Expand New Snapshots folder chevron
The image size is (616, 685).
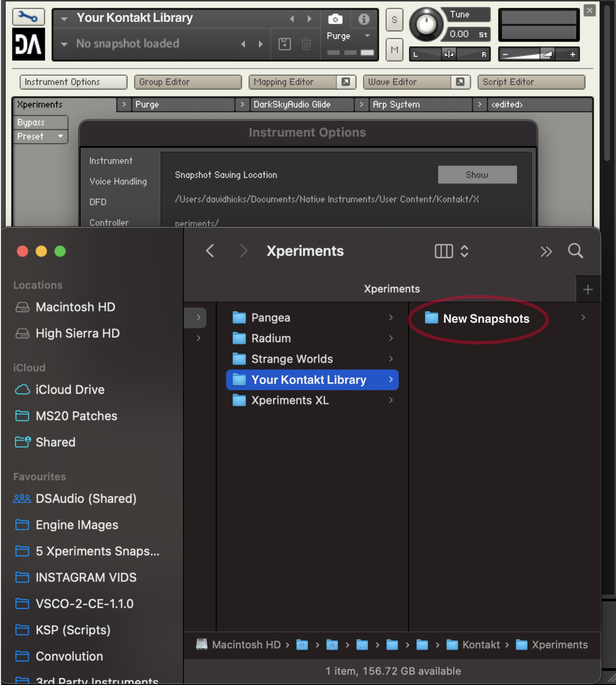point(583,317)
